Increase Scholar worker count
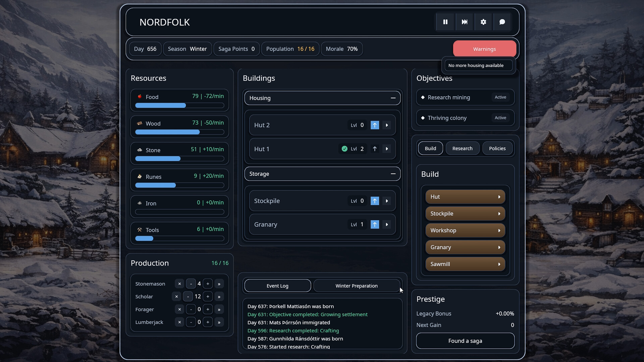The width and height of the screenshot is (644, 362). [208, 297]
